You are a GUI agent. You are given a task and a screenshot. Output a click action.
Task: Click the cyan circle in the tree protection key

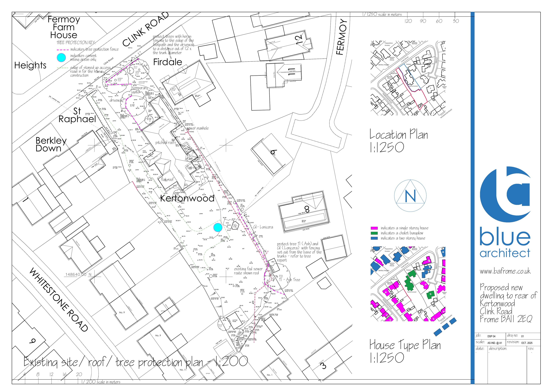(x=61, y=58)
